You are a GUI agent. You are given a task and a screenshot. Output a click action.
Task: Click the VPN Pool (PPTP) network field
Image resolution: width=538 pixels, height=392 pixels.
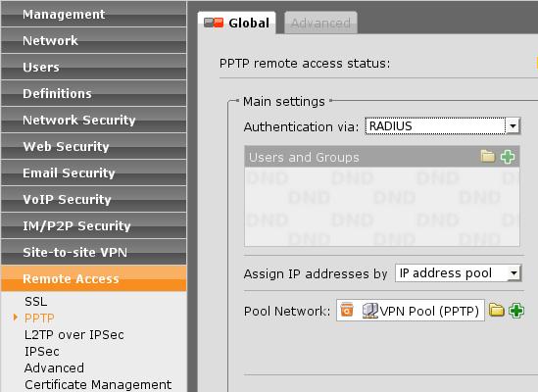click(x=411, y=311)
